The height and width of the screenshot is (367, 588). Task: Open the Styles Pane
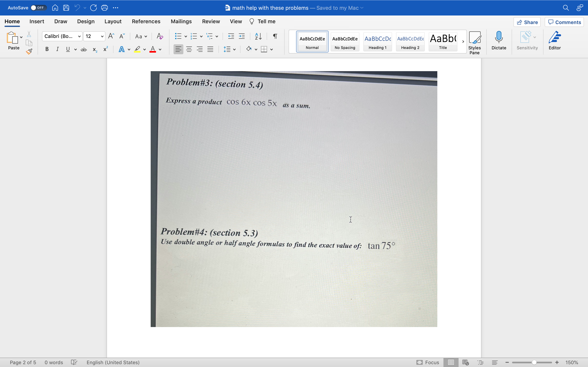point(474,41)
